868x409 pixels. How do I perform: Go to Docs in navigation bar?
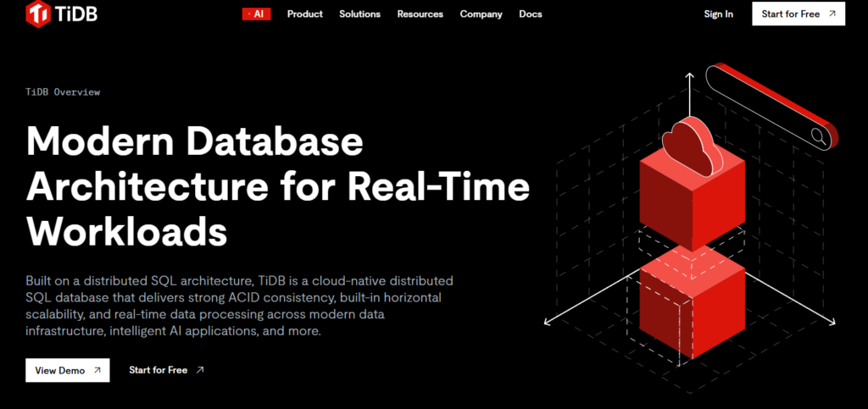(x=531, y=14)
